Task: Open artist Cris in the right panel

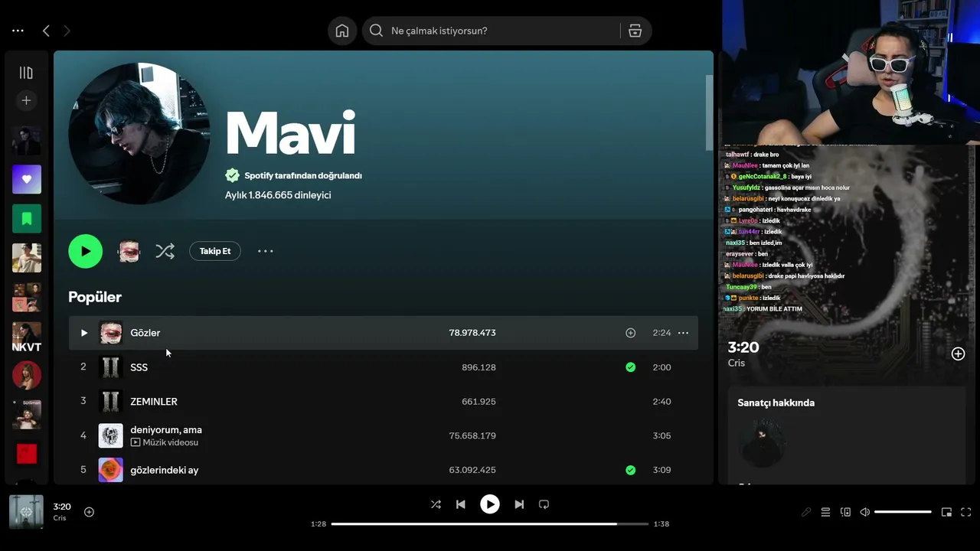Action: tap(737, 363)
